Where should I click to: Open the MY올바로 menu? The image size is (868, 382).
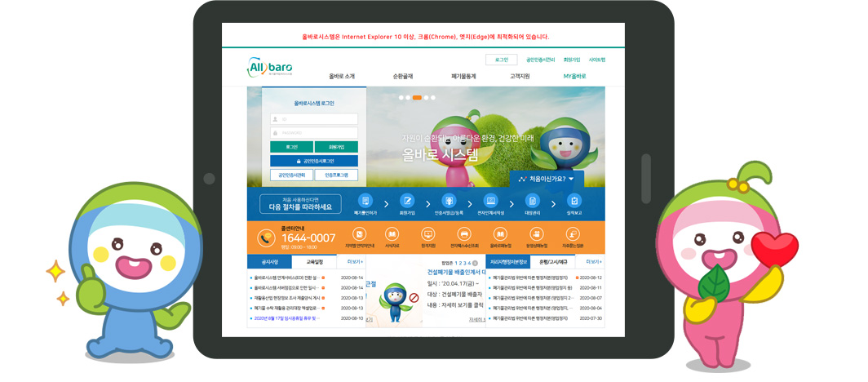coord(574,77)
